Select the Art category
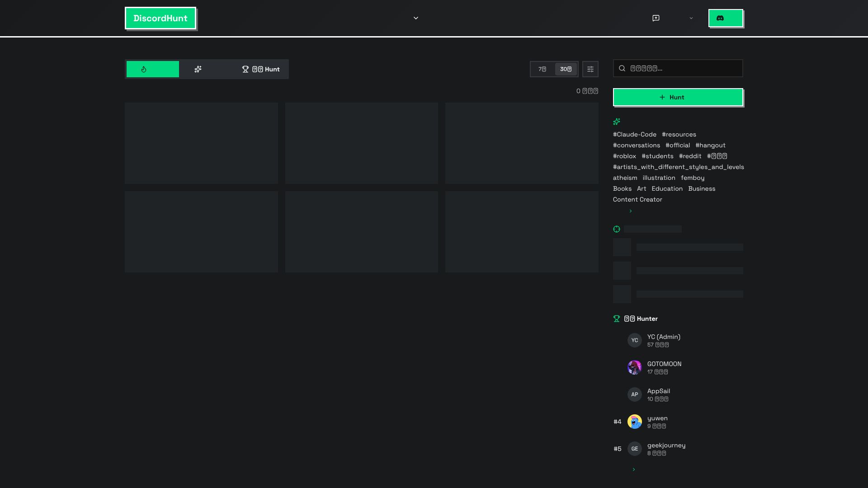Viewport: 868px width, 488px height. (642, 188)
